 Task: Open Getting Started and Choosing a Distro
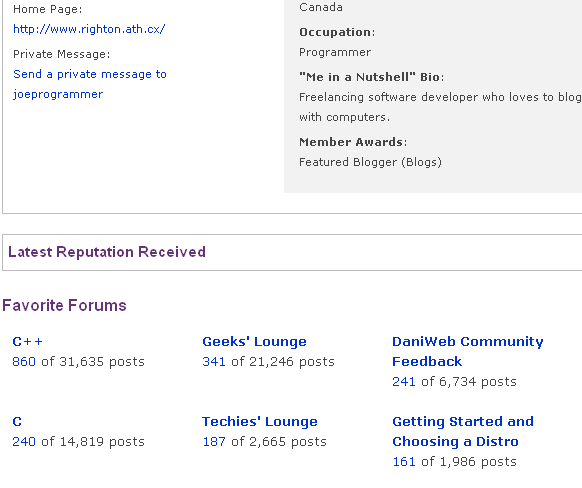(x=463, y=432)
